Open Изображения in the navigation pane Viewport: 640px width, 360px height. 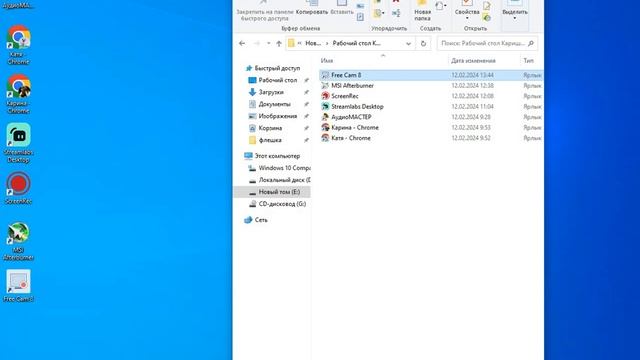(278, 116)
